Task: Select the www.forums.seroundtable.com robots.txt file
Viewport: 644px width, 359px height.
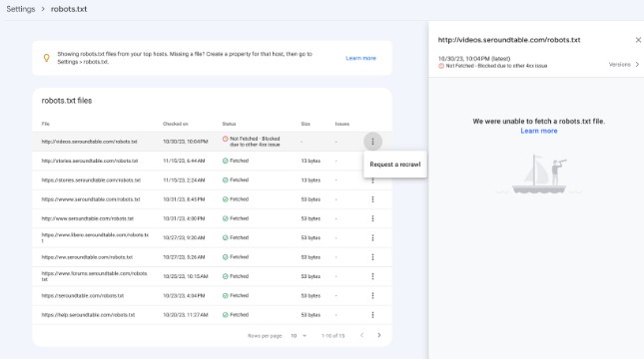Action: coord(95,276)
